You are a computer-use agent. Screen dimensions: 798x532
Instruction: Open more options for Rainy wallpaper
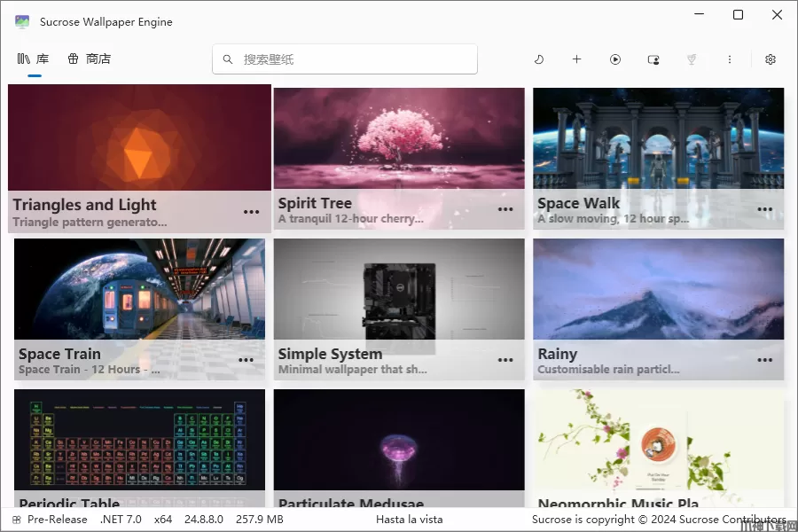[764, 361]
